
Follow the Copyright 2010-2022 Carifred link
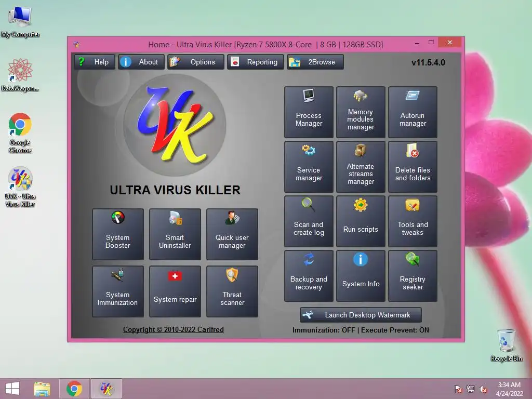pos(174,329)
